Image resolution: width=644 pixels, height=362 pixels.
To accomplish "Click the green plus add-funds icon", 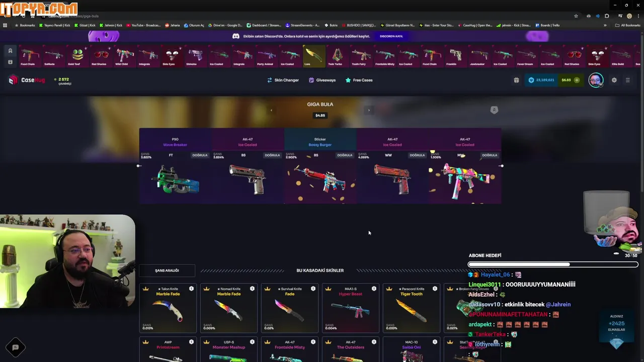I will coord(577,80).
